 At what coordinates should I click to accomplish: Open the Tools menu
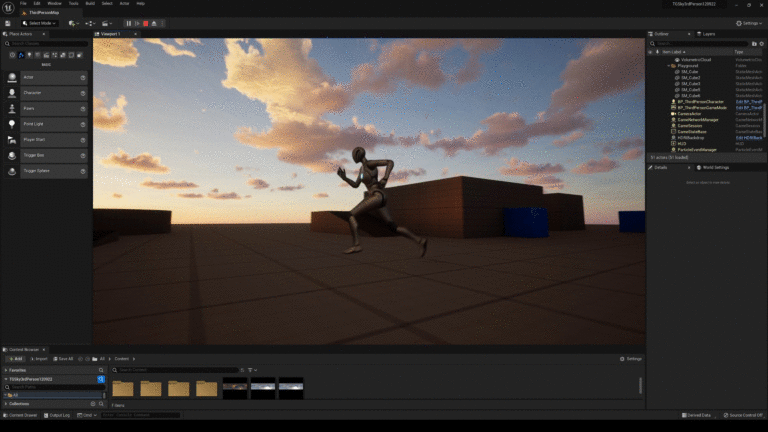click(73, 3)
